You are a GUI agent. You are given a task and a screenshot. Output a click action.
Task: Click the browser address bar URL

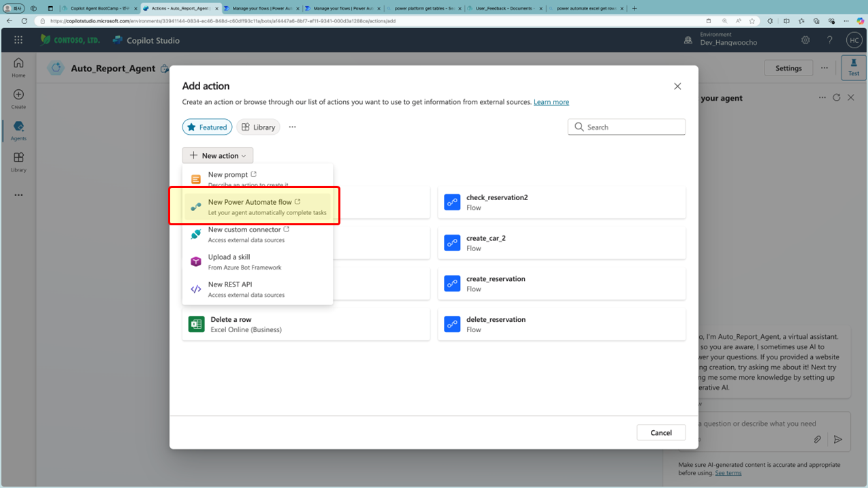[223, 21]
